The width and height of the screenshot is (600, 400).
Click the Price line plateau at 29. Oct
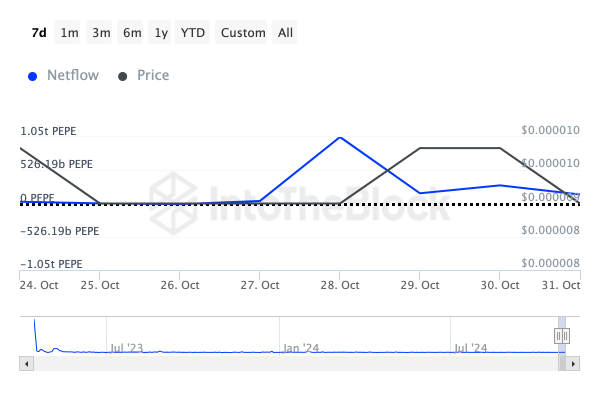click(420, 148)
